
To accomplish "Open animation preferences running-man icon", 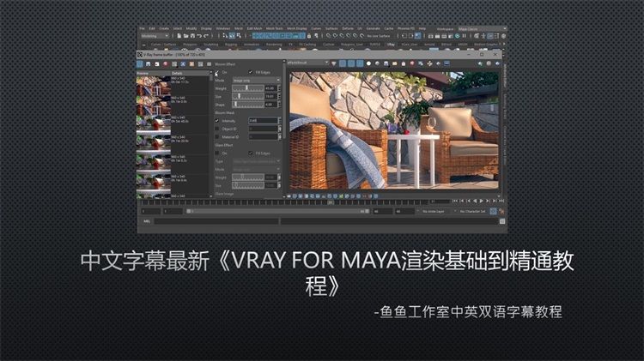I will pos(501,211).
